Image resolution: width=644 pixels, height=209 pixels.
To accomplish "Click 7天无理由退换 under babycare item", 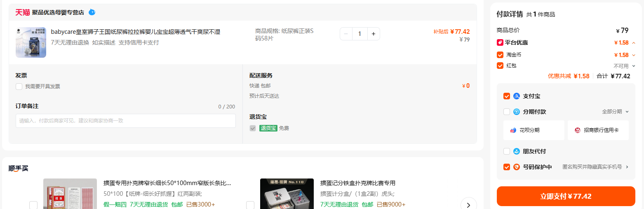I will click(70, 42).
